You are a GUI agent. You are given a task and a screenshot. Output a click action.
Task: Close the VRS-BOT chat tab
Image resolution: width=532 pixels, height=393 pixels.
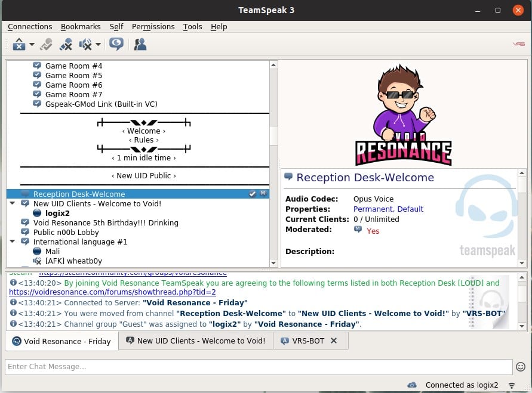[334, 341]
